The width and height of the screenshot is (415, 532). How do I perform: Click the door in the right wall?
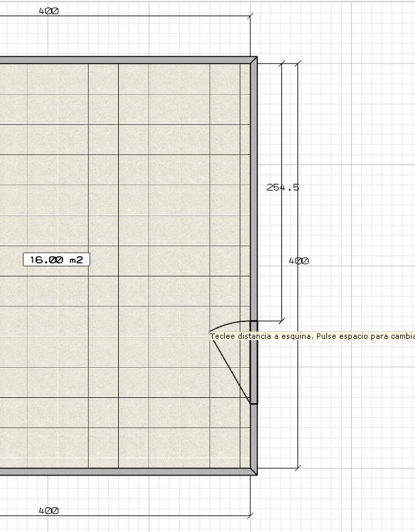point(254,362)
